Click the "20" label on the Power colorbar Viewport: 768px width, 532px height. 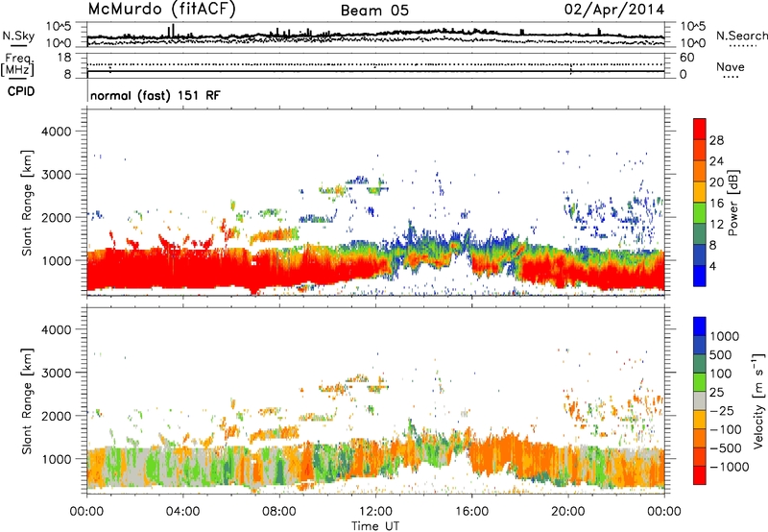coord(716,182)
